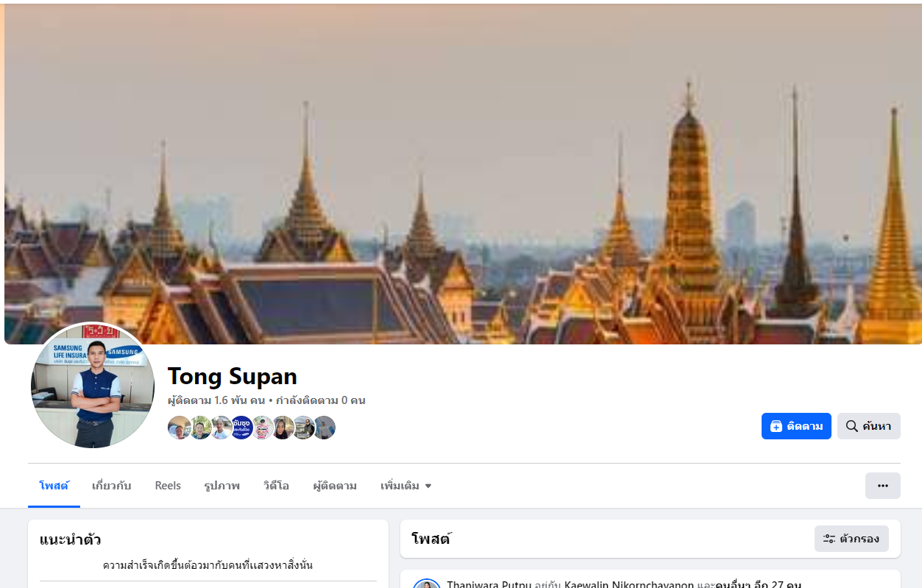
Task: Click the magnifier icon in the ค้นหา button
Action: click(852, 426)
